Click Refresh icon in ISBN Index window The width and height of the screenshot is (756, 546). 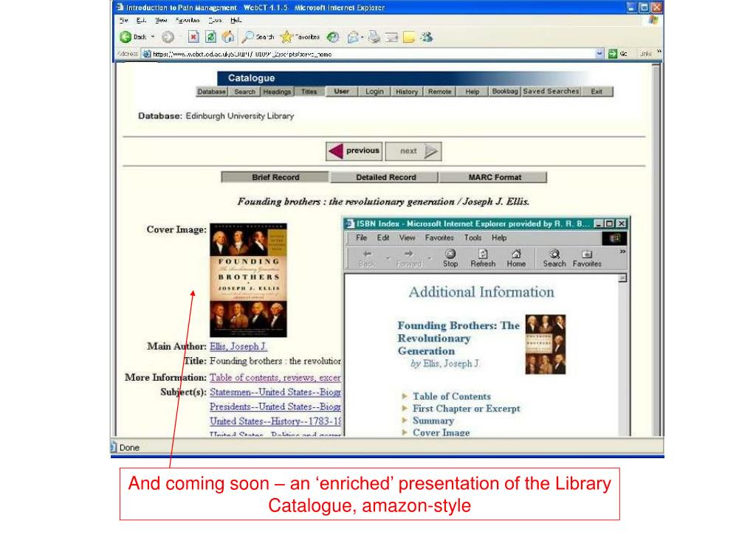(x=483, y=258)
